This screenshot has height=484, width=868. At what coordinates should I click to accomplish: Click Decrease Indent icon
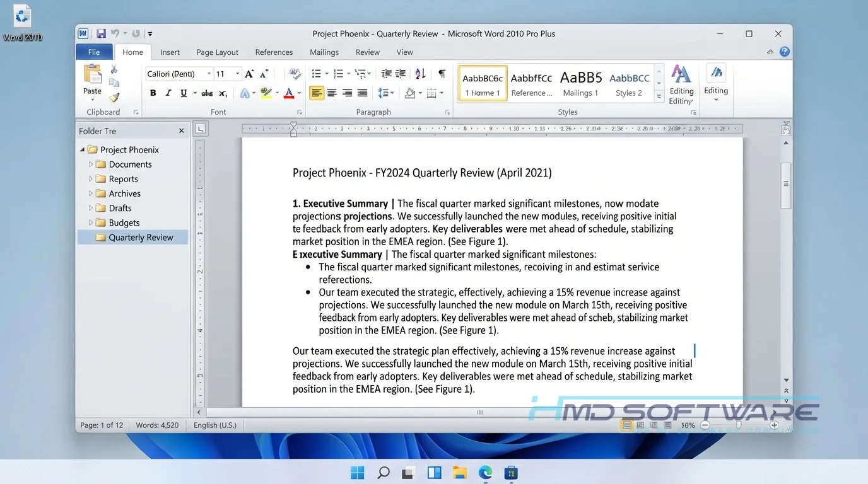[x=386, y=74]
